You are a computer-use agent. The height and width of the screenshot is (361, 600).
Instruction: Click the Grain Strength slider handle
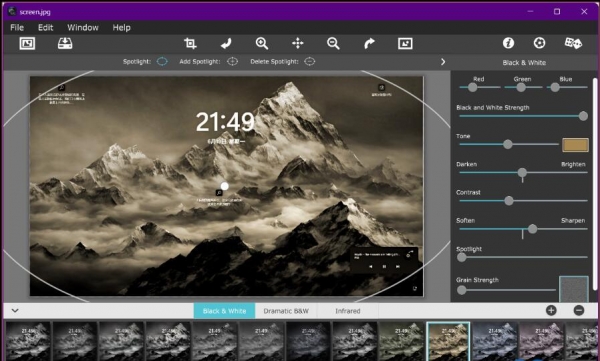pyautogui.click(x=462, y=290)
